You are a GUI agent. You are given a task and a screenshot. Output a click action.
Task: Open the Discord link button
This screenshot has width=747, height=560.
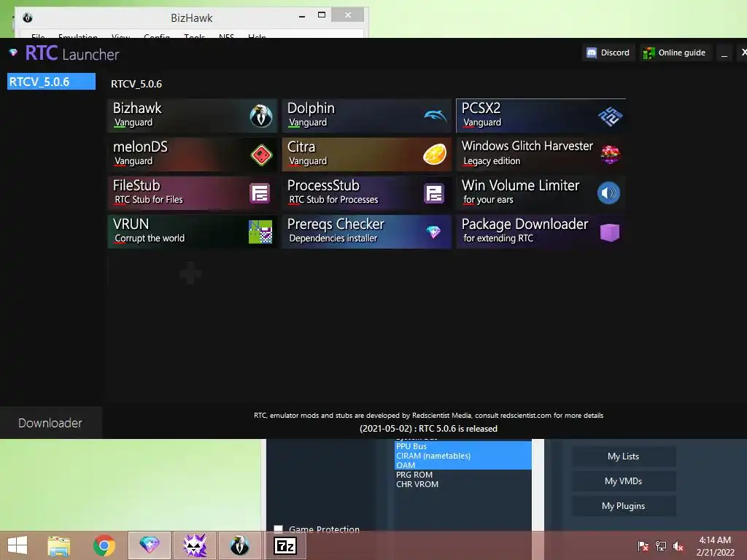(x=608, y=52)
